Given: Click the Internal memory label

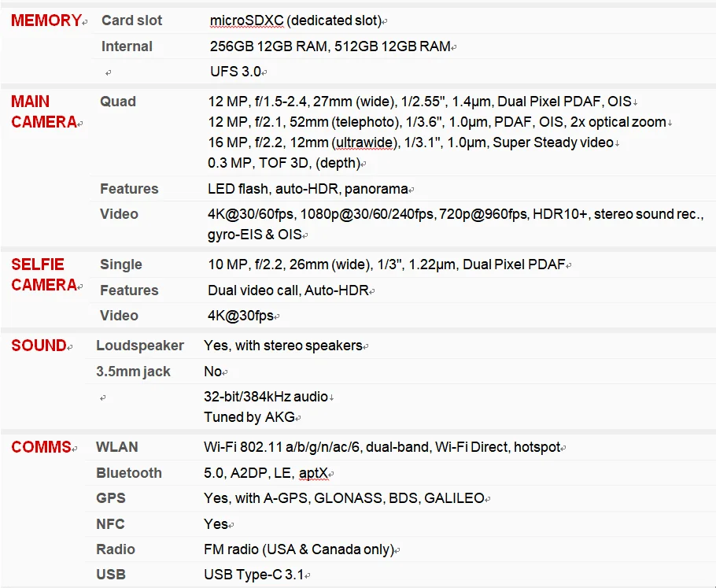Looking at the screenshot, I should (127, 46).
